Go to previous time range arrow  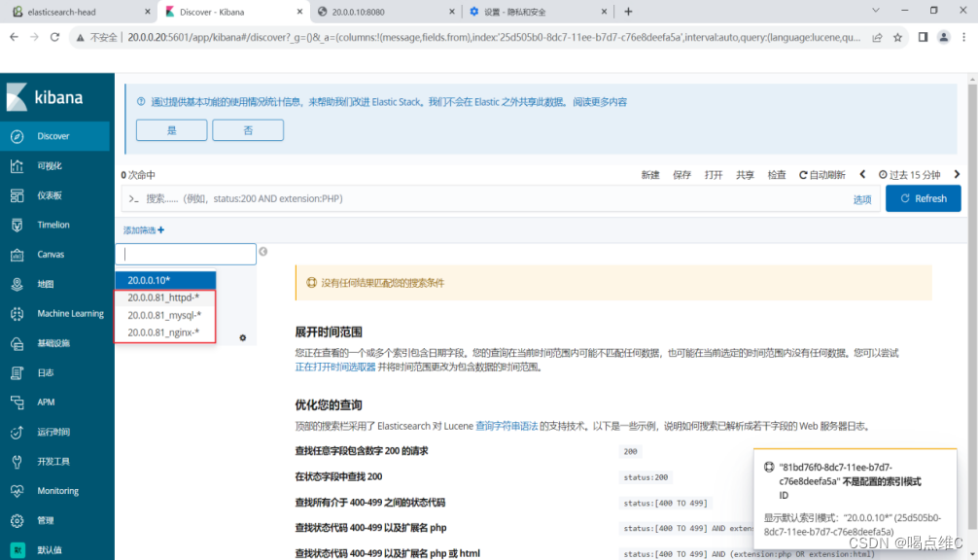pyautogui.click(x=862, y=175)
